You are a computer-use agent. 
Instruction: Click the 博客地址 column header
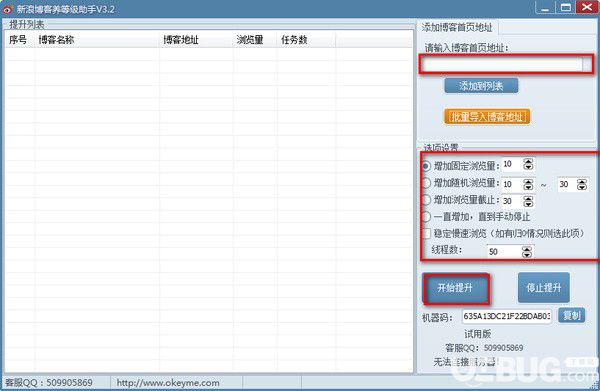pyautogui.click(x=196, y=40)
